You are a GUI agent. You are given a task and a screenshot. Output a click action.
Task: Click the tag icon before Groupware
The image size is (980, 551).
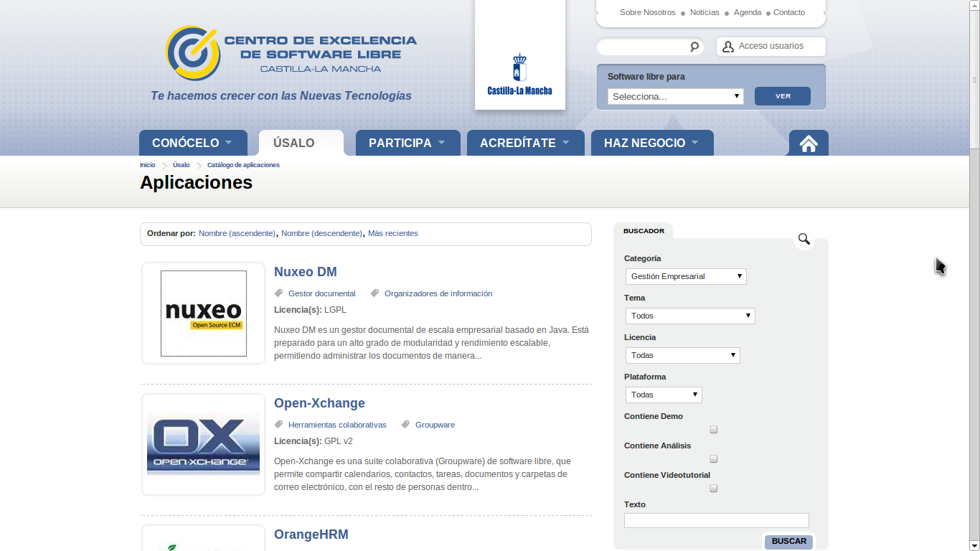[x=405, y=425]
